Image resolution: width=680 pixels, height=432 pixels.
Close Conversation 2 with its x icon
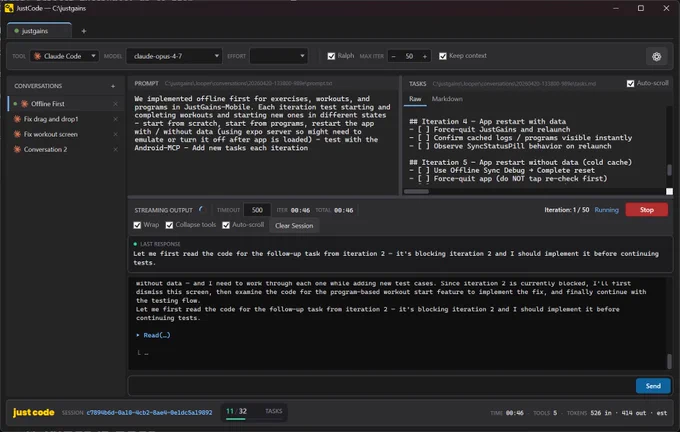pos(115,149)
